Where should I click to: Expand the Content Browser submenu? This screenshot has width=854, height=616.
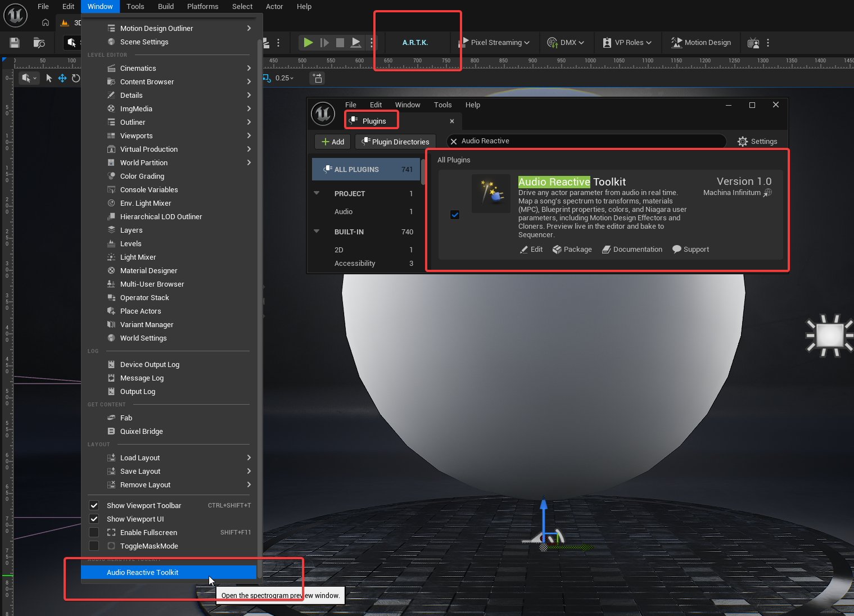pos(169,81)
